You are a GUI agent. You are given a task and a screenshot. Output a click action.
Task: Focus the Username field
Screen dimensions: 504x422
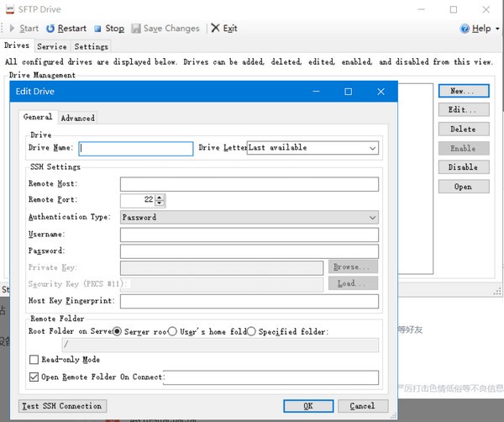249,235
